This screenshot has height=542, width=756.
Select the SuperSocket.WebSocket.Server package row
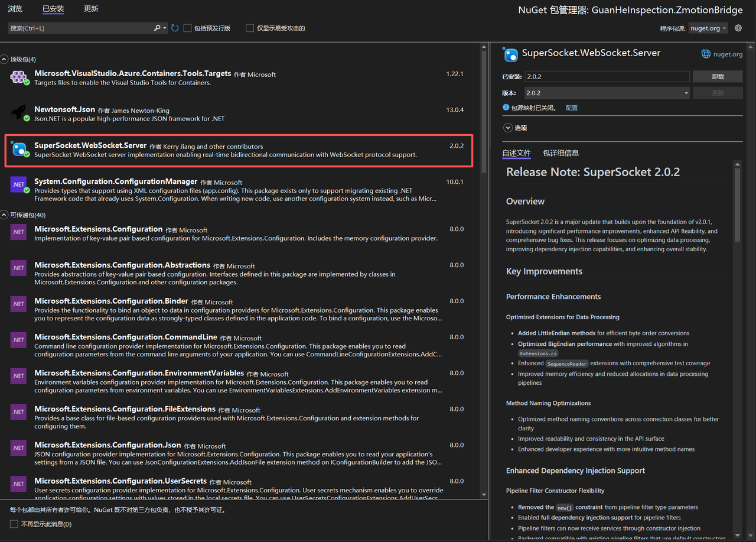coord(239,150)
